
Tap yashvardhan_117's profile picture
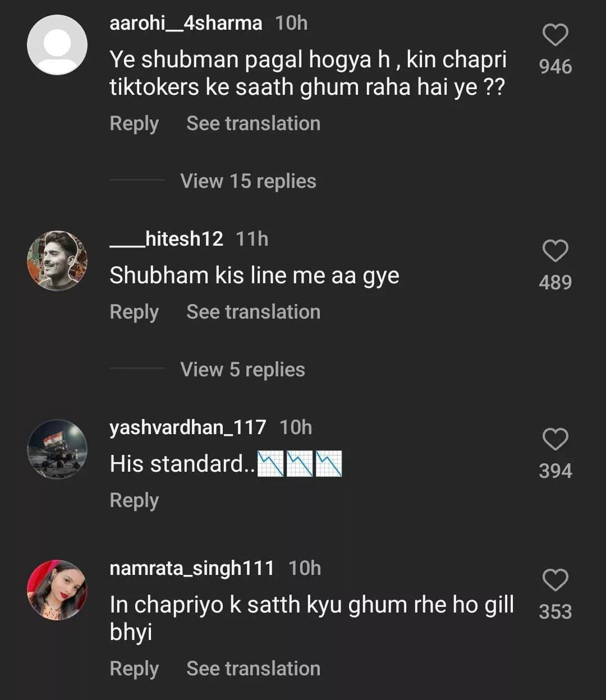click(57, 449)
